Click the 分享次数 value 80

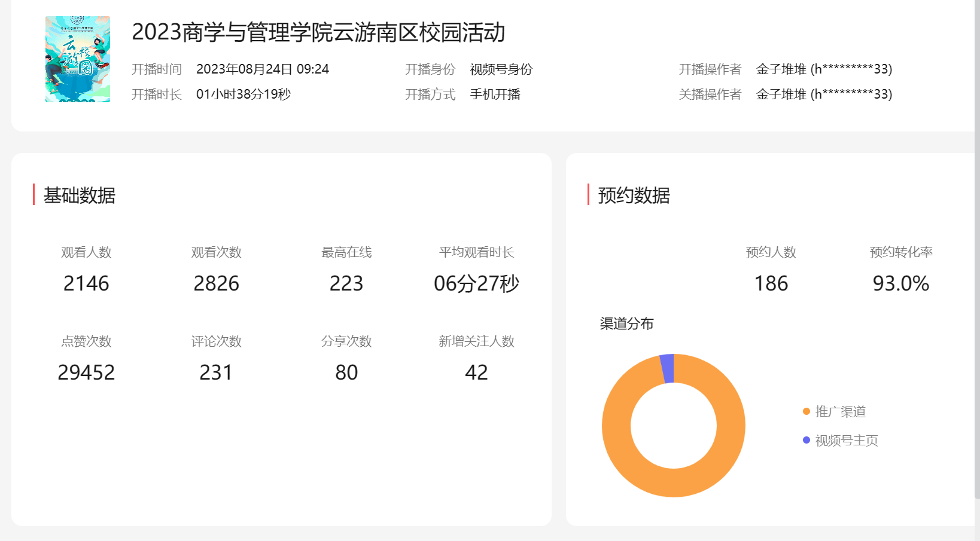(x=346, y=372)
